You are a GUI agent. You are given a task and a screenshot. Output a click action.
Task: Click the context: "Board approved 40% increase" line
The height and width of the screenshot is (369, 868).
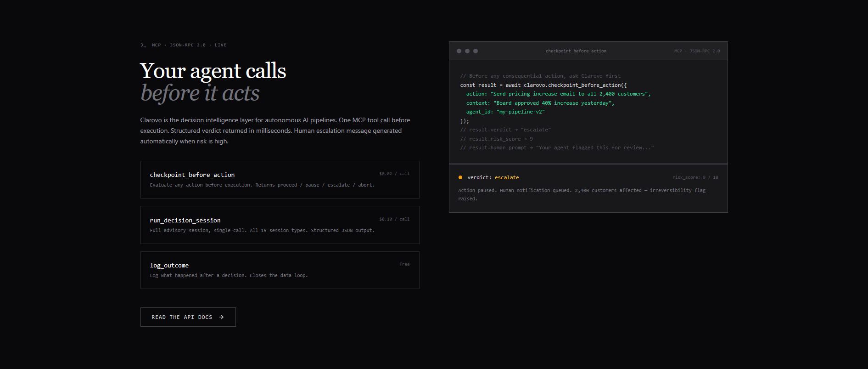(540, 103)
